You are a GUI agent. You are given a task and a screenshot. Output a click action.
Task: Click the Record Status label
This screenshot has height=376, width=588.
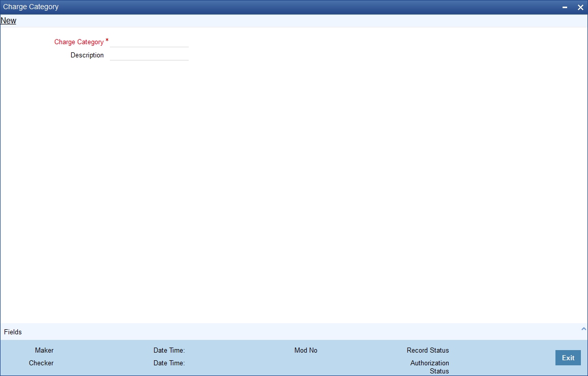[427, 350]
